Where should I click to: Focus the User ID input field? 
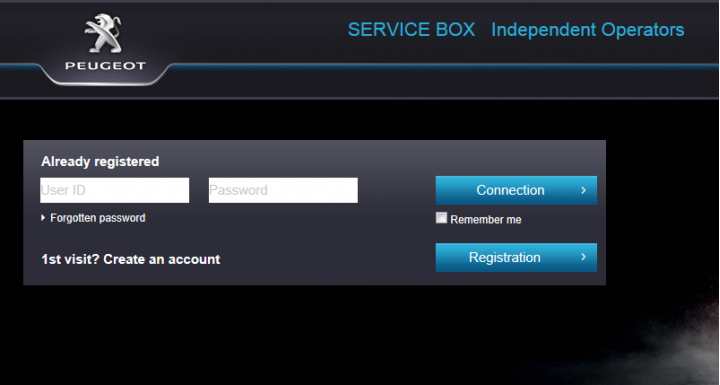tap(114, 190)
